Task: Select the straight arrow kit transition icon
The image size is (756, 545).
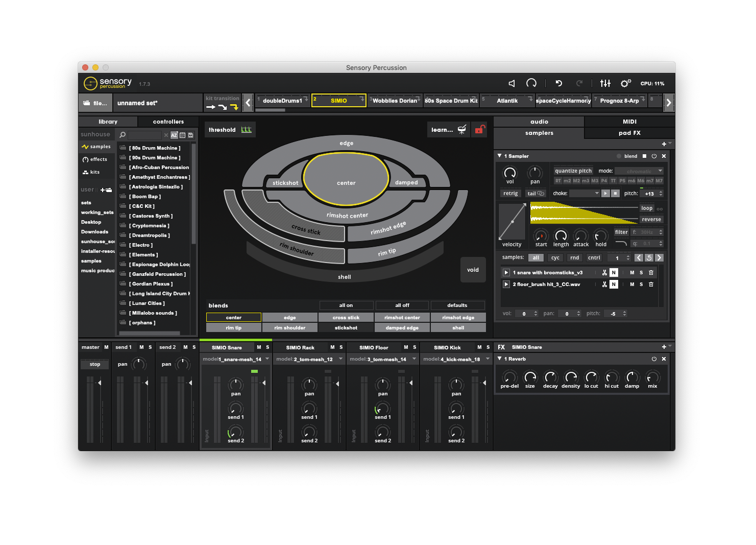Action: click(210, 107)
